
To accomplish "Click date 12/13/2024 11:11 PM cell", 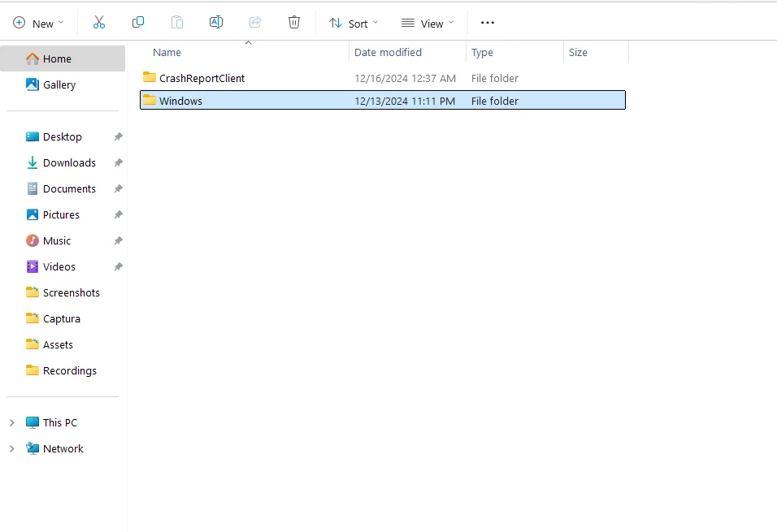I will click(405, 101).
